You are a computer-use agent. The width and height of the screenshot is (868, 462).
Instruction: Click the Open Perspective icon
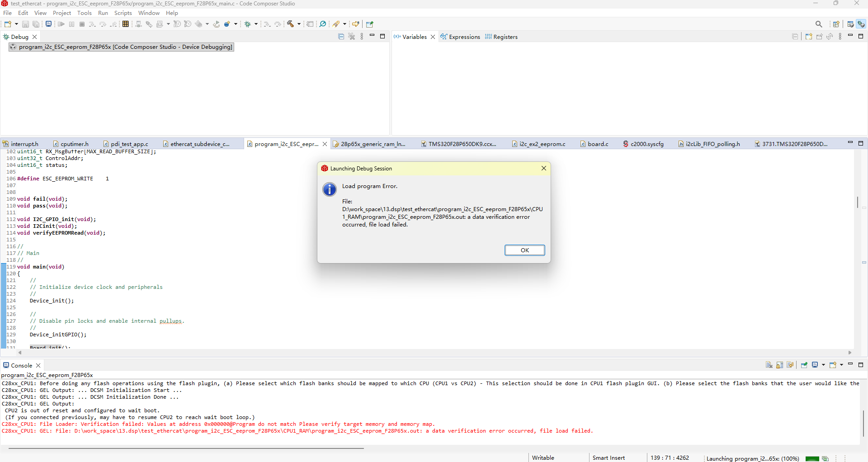(836, 24)
